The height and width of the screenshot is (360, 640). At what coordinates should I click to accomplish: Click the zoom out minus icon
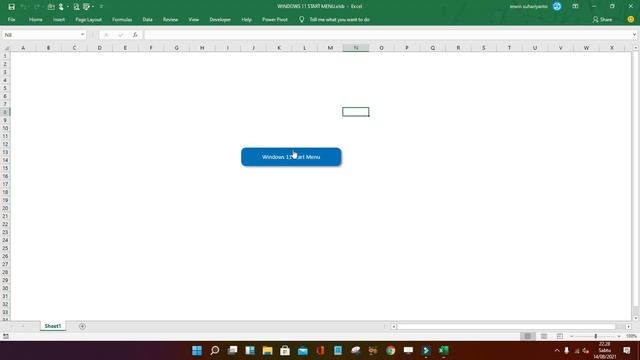pyautogui.click(x=572, y=336)
